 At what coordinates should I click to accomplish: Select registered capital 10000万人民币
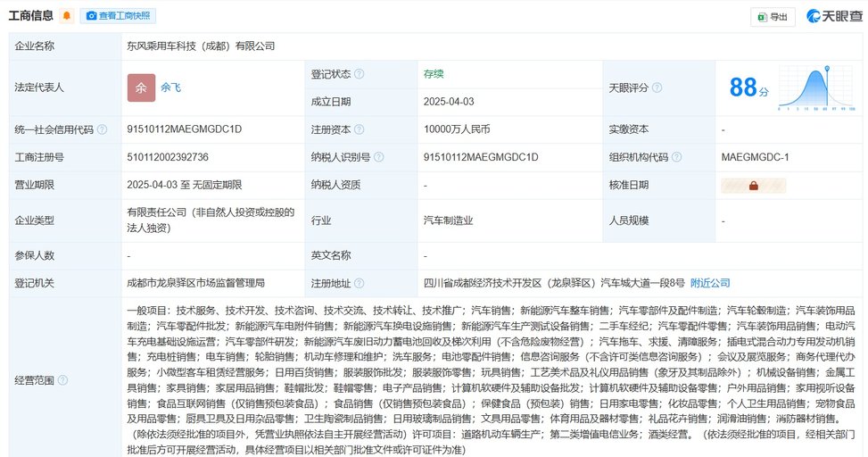pyautogui.click(x=457, y=129)
